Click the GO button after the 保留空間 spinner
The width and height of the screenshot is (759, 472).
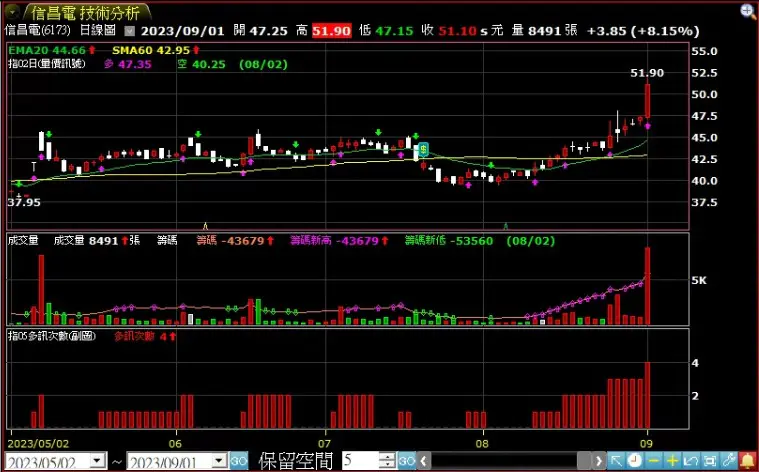(407, 460)
